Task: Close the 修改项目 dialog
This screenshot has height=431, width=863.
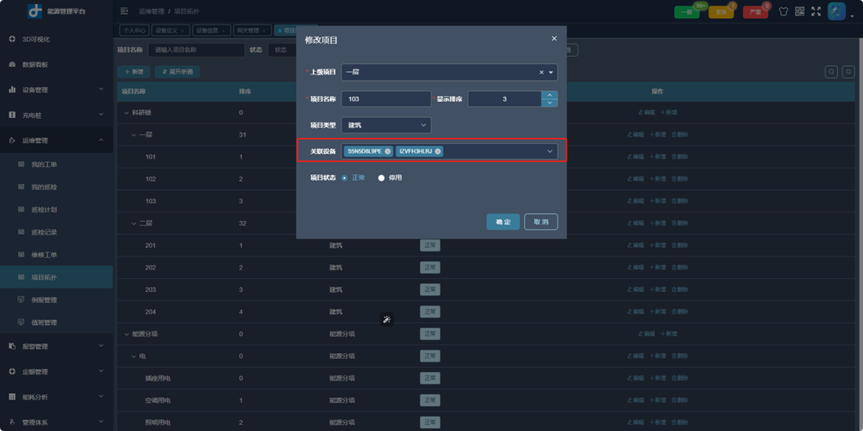Action: point(554,39)
